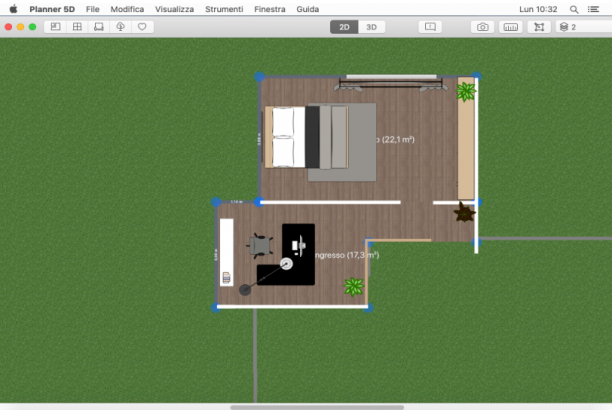Open the Planner 5D application menu

(52, 9)
